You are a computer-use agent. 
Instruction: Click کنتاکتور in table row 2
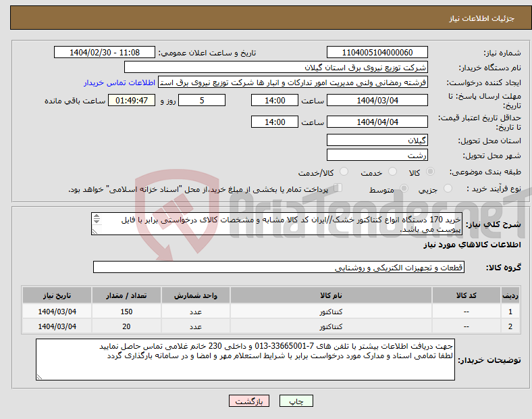click(x=331, y=326)
